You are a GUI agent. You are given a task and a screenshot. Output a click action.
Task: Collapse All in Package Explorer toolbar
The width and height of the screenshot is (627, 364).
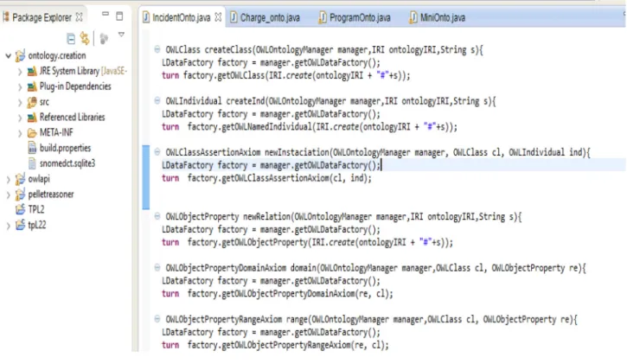pos(71,39)
